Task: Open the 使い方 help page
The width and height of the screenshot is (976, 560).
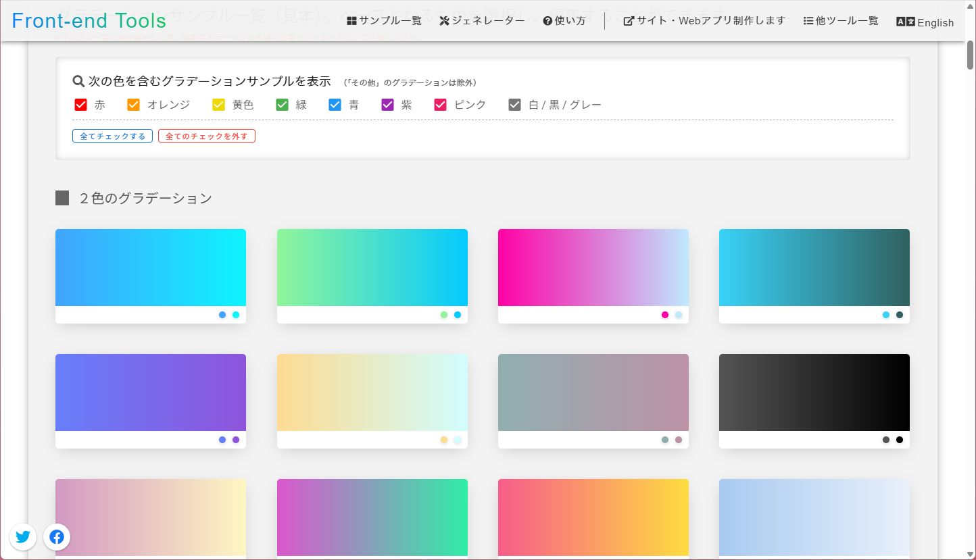Action: click(564, 21)
